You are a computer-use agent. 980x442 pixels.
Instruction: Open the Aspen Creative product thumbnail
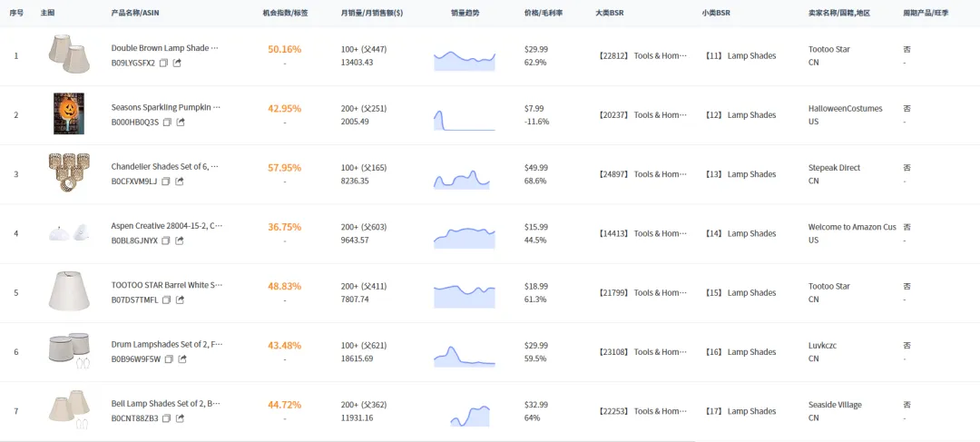(x=69, y=232)
